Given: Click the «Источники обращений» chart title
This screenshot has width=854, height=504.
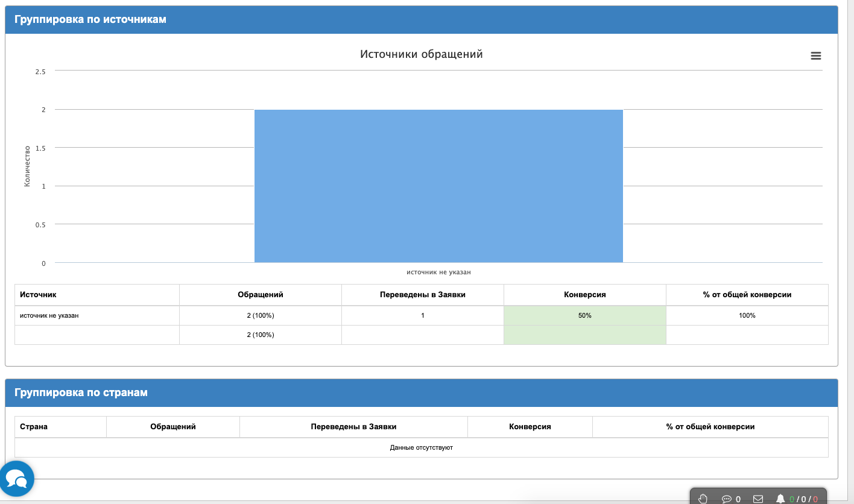Looking at the screenshot, I should tap(421, 54).
